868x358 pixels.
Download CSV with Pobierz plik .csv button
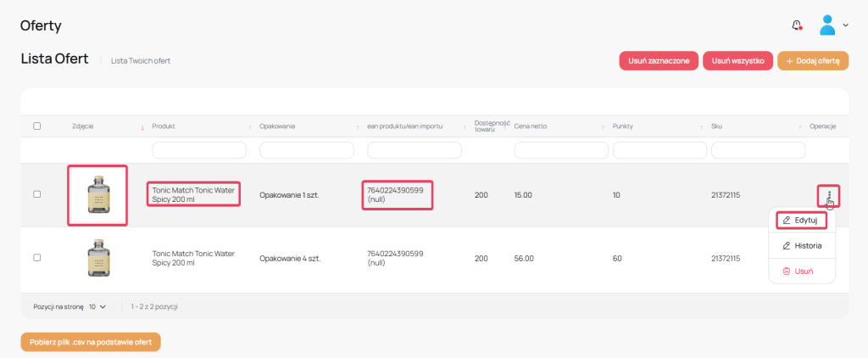point(91,342)
